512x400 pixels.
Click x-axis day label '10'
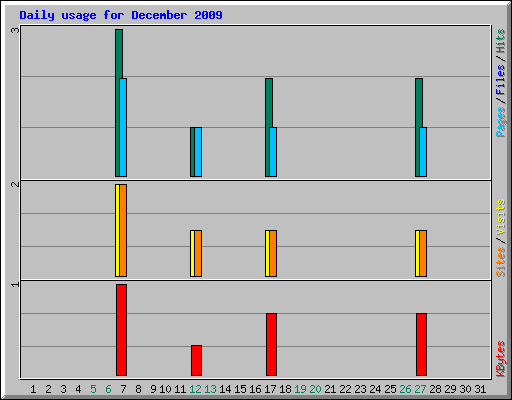tap(165, 389)
